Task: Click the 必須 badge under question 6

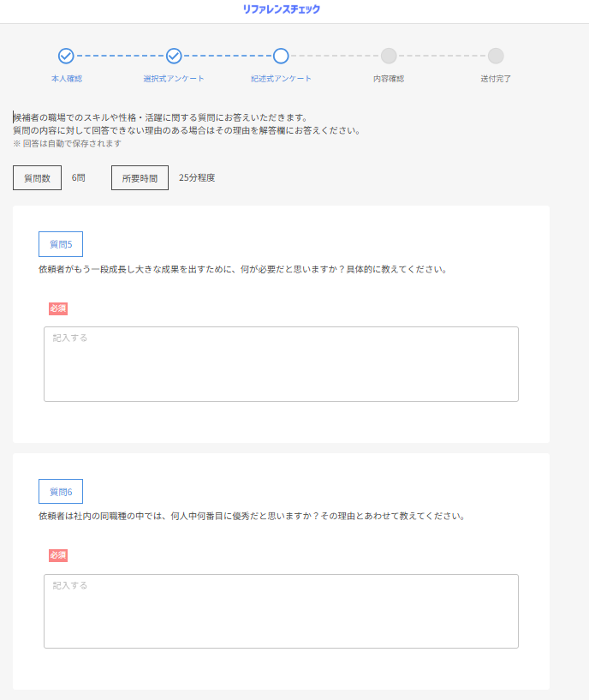Action: pos(58,555)
